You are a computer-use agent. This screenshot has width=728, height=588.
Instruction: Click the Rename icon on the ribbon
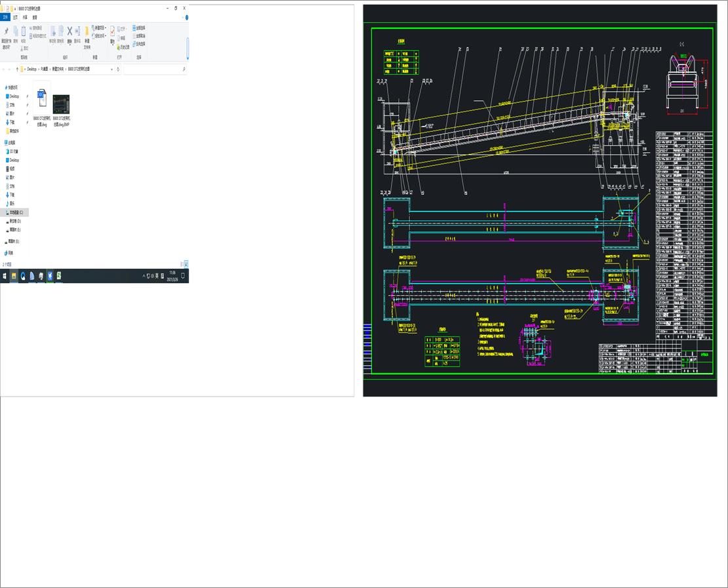pos(77,30)
